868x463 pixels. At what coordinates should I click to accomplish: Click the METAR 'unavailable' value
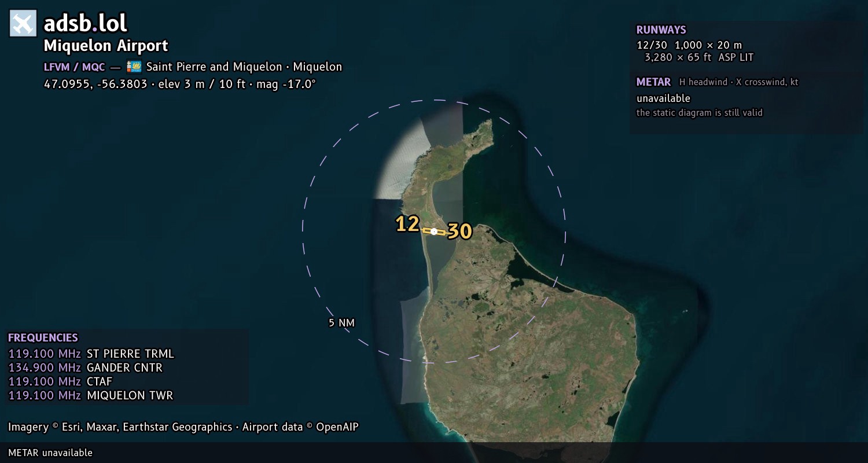tap(664, 98)
